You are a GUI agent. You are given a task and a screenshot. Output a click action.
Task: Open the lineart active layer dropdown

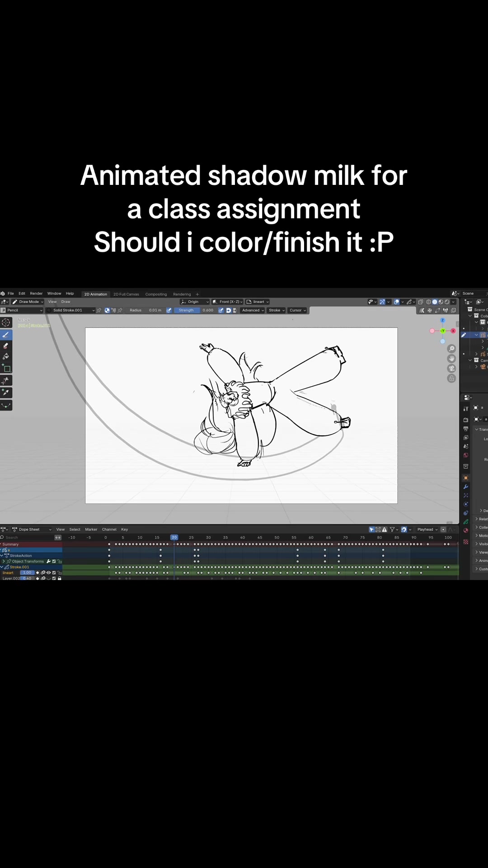click(257, 302)
